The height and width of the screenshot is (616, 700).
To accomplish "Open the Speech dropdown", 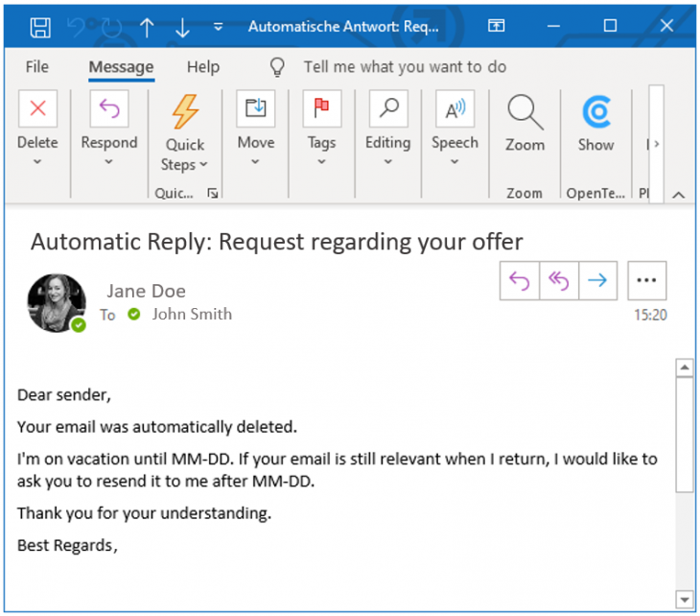I will (454, 162).
